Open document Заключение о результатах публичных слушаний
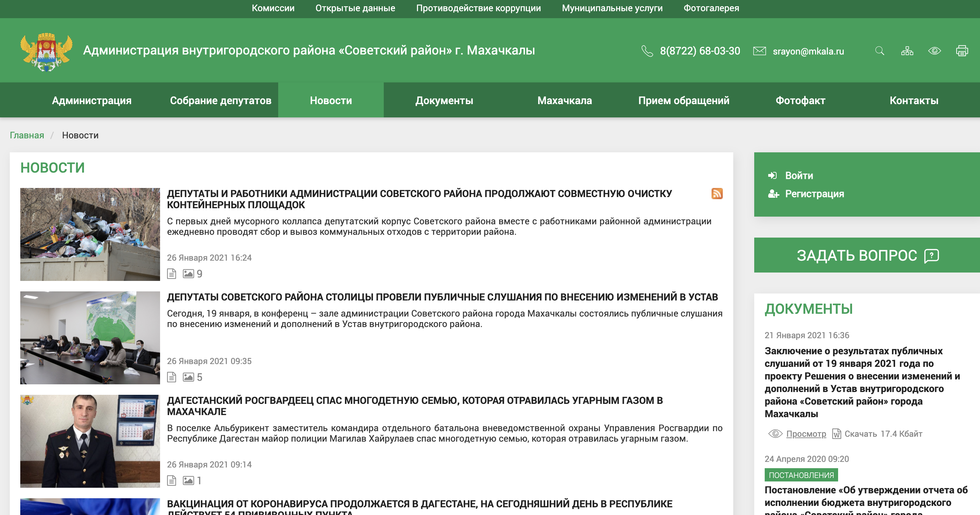Image resolution: width=980 pixels, height=515 pixels. coord(862,382)
